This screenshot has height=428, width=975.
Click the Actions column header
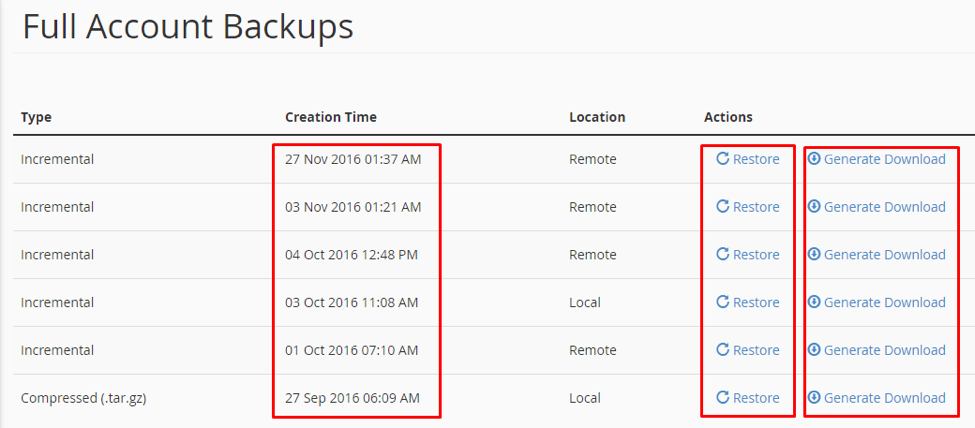pyautogui.click(x=728, y=117)
